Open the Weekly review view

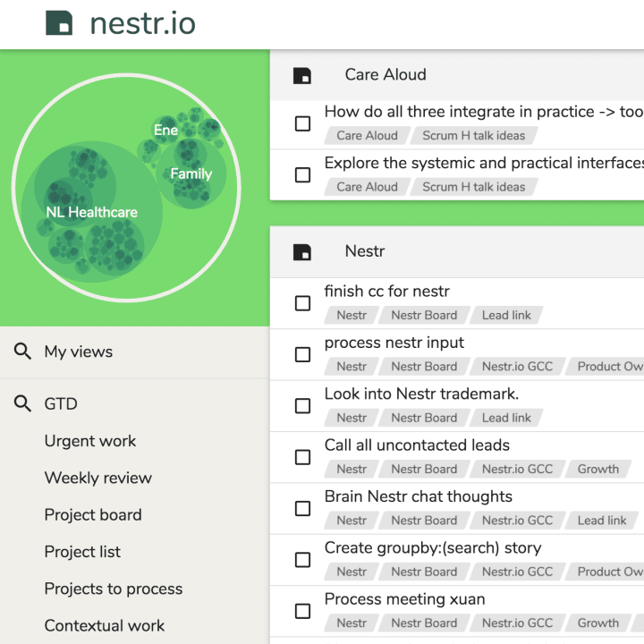coord(98,478)
